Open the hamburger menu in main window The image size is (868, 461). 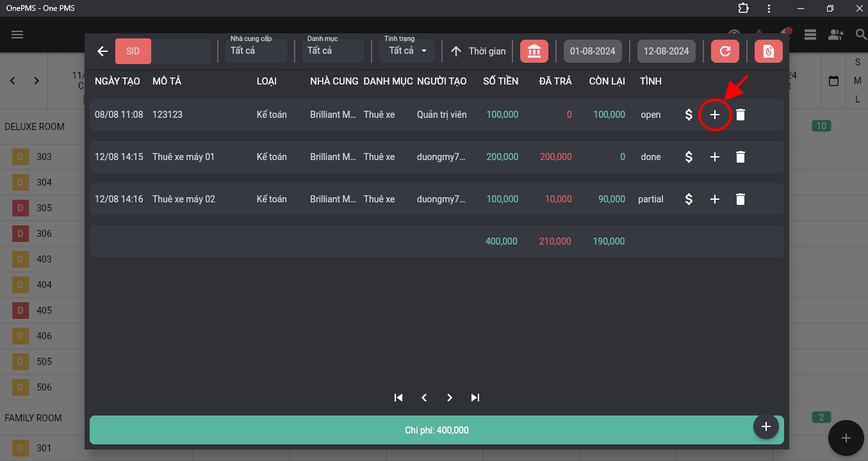coord(17,35)
